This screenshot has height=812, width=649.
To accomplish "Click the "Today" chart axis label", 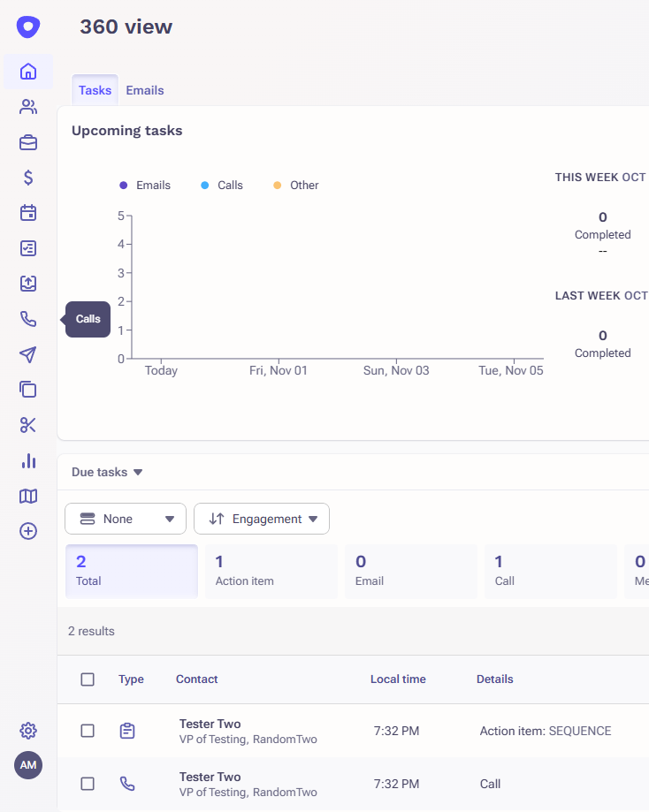I will (161, 370).
